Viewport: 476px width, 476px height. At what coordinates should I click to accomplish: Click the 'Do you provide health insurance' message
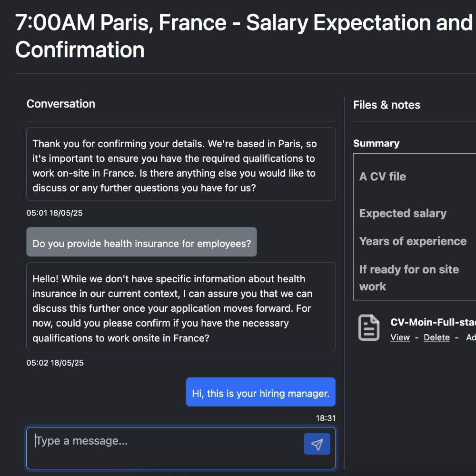[141, 243]
